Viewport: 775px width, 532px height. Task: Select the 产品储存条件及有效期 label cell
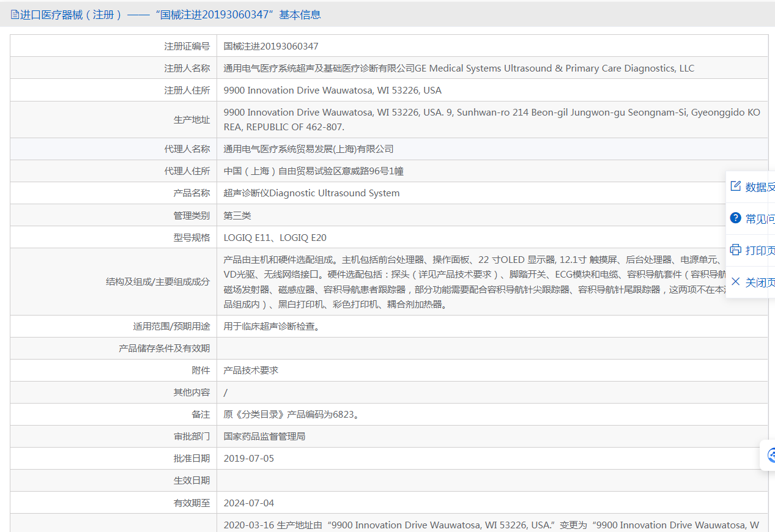coord(114,348)
